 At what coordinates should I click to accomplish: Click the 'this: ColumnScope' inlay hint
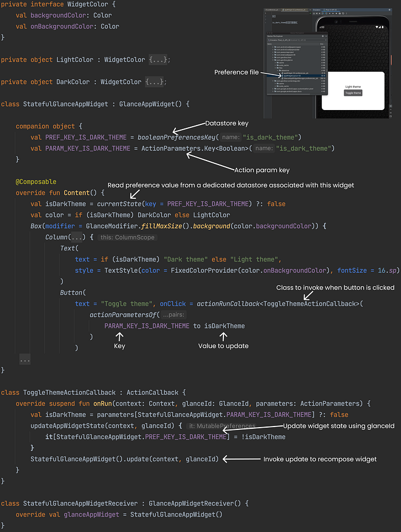pos(127,237)
